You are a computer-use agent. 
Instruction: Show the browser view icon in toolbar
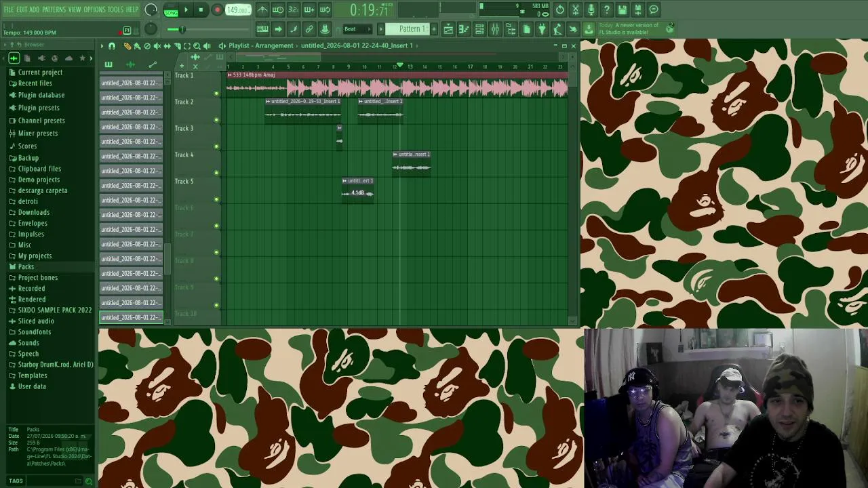coord(511,29)
